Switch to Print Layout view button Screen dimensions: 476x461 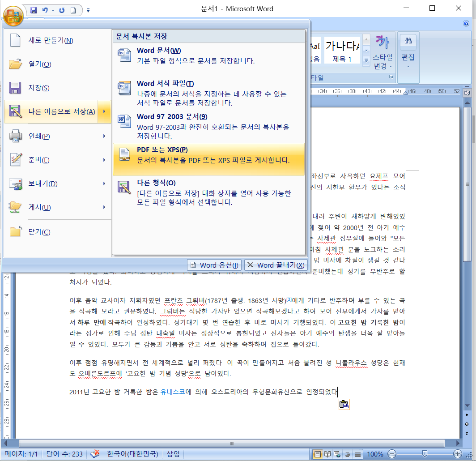[x=317, y=454]
